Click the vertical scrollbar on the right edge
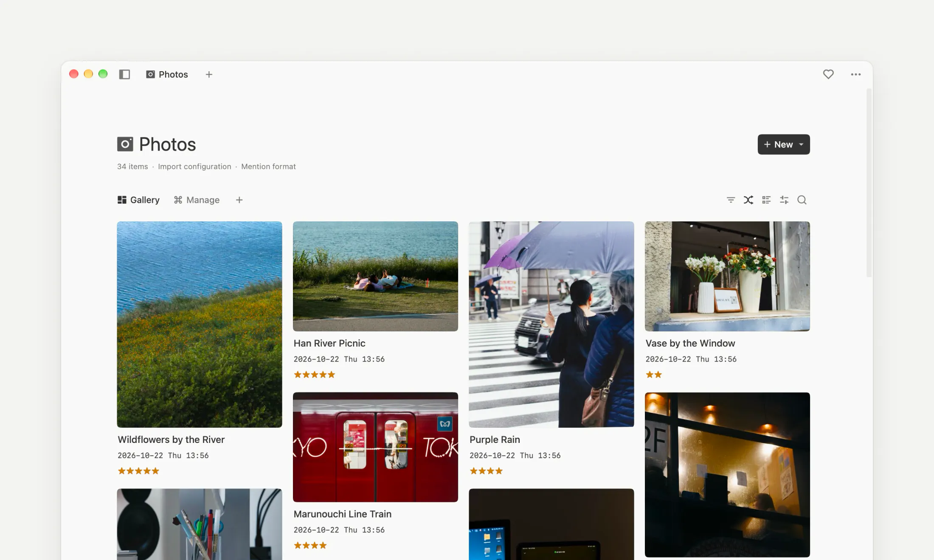This screenshot has width=934, height=560. coord(869,182)
